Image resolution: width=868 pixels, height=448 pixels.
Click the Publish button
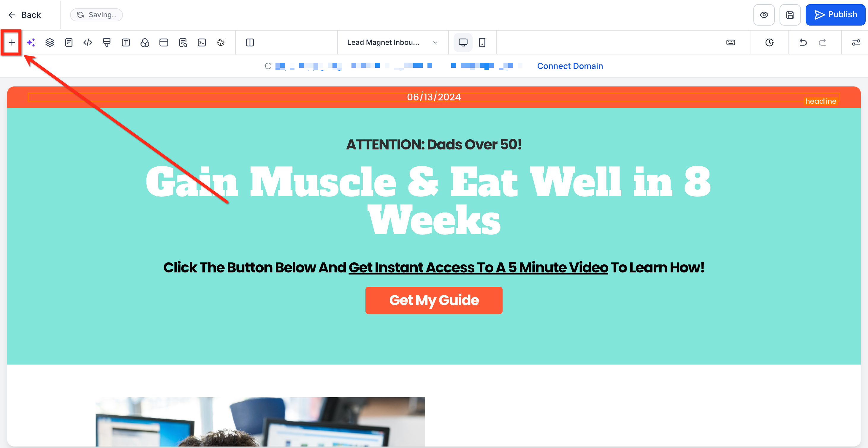click(835, 15)
